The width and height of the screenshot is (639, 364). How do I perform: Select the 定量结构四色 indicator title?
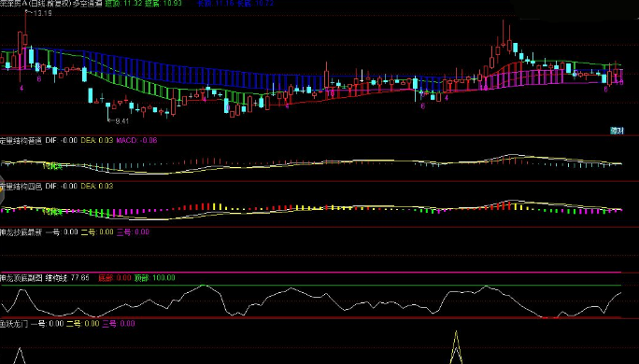coord(21,186)
